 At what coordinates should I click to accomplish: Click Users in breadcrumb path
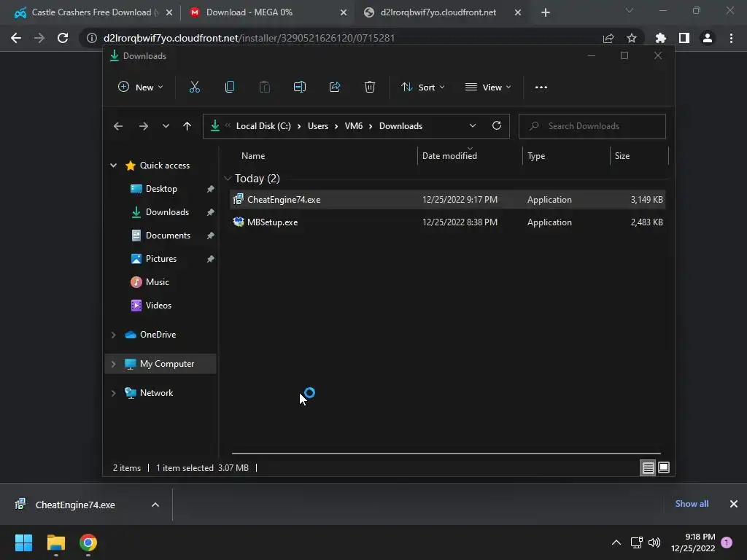pyautogui.click(x=318, y=125)
